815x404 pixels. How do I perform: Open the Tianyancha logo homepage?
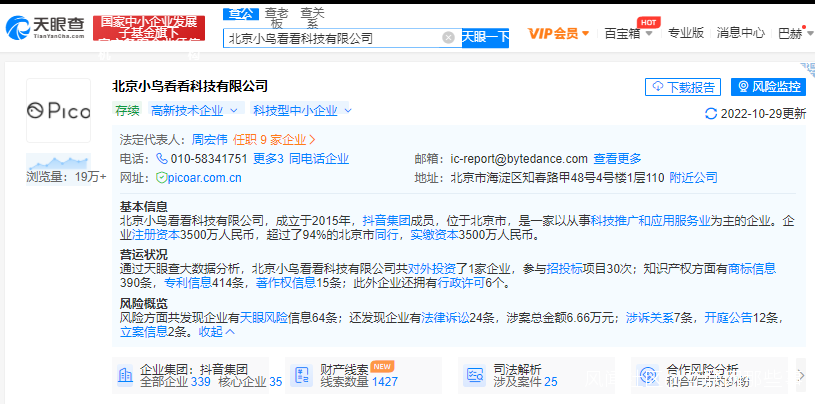pyautogui.click(x=45, y=27)
